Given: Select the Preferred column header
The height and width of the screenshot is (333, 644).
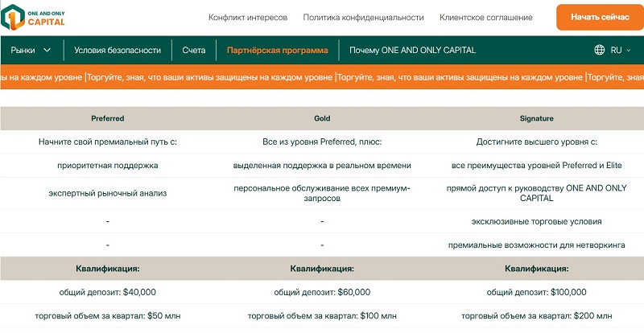Looking at the screenshot, I should pos(107,118).
